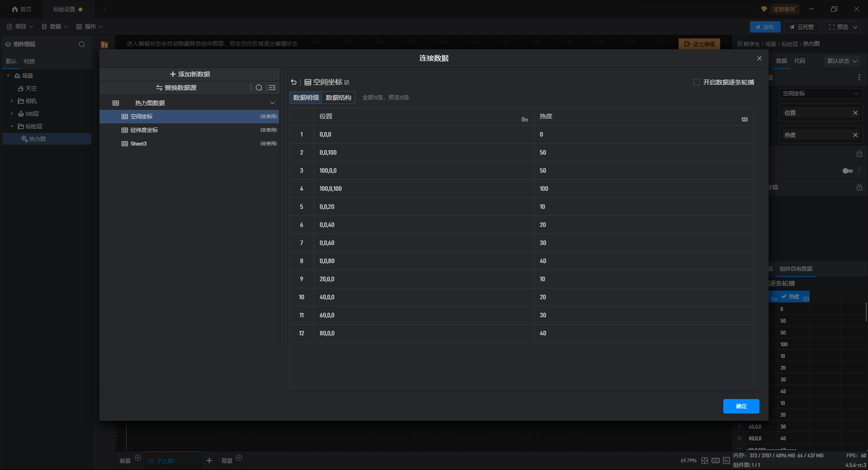Screen dimensions: 868x470
Task: Select 热力图 layer
Action: point(47,139)
